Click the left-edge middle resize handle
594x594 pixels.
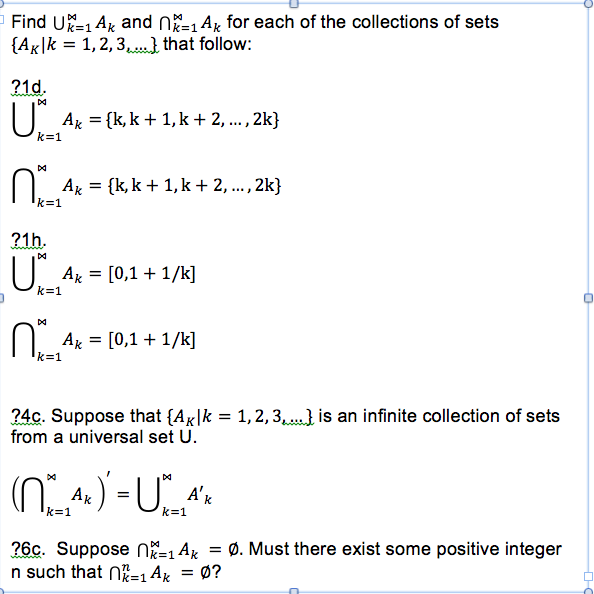(1, 298)
